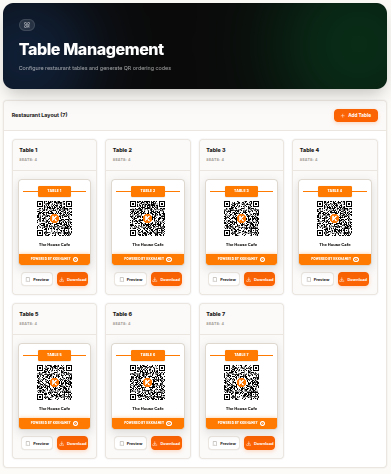Click the Table 5 QR code image
The height and width of the screenshot is (474, 391).
pyautogui.click(x=54, y=383)
